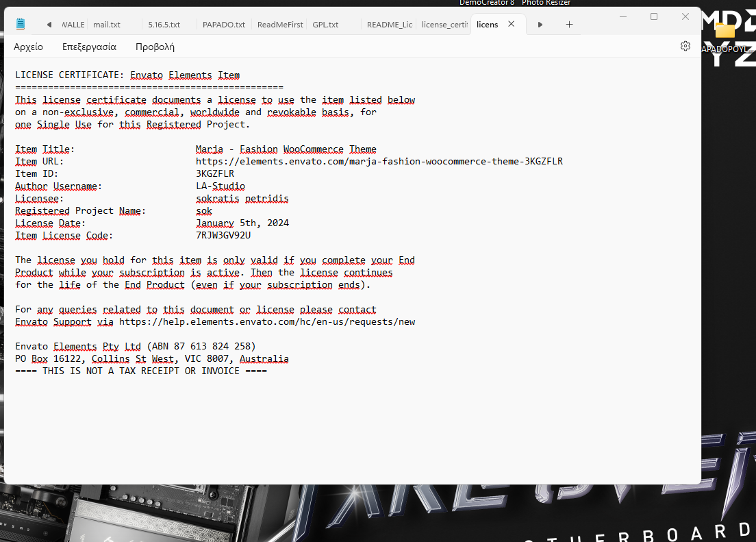Switch to the ReadMeFirst tab
This screenshot has height=542, width=756.
coord(280,25)
